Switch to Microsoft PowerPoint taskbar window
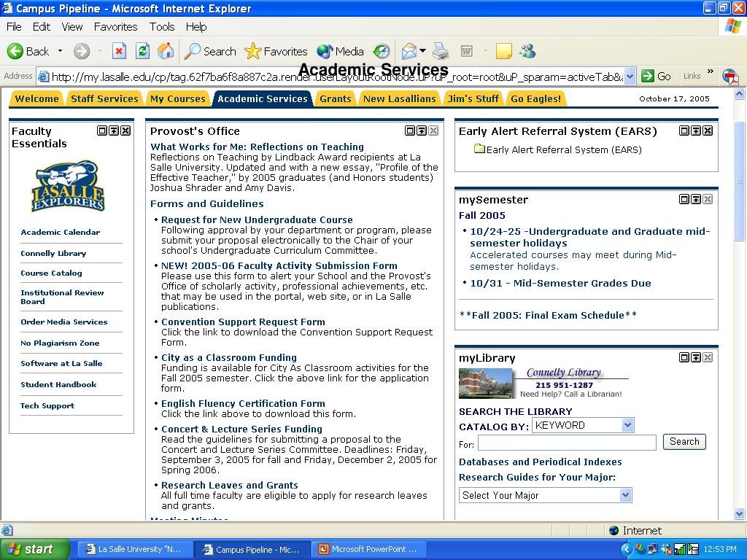The height and width of the screenshot is (560, 747). (x=368, y=549)
